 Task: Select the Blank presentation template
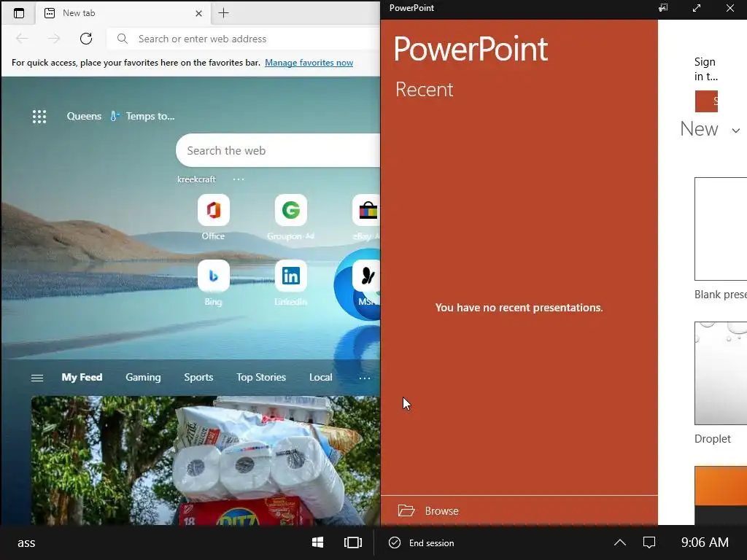pos(720,229)
